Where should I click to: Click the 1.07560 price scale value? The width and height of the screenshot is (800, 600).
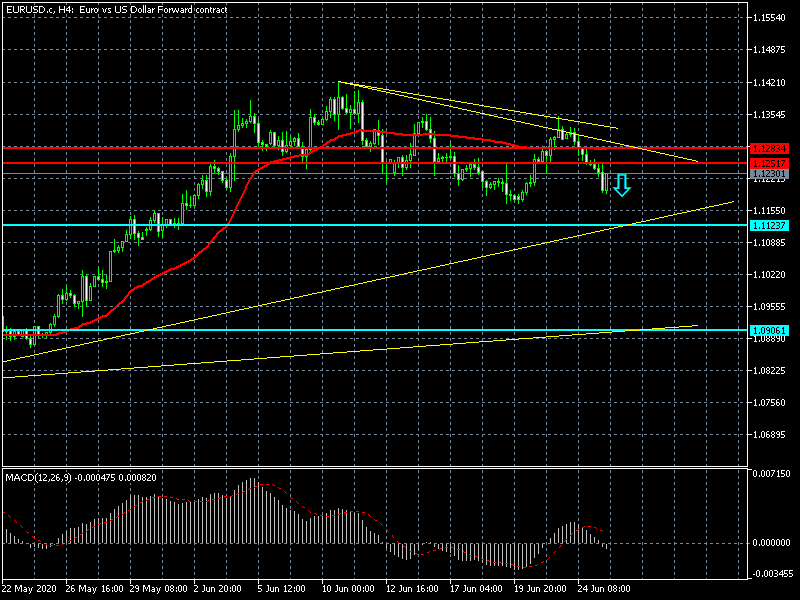click(769, 403)
